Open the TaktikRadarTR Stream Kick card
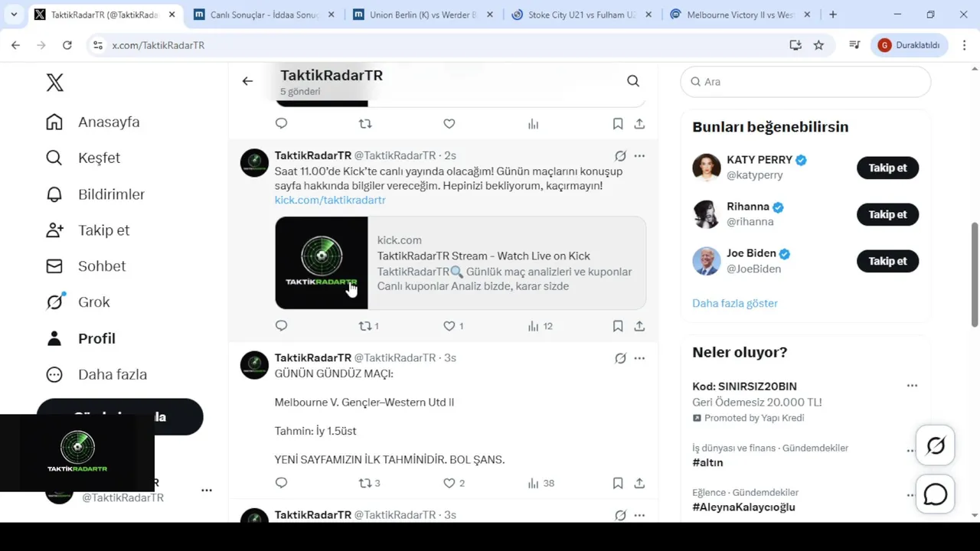 (460, 262)
